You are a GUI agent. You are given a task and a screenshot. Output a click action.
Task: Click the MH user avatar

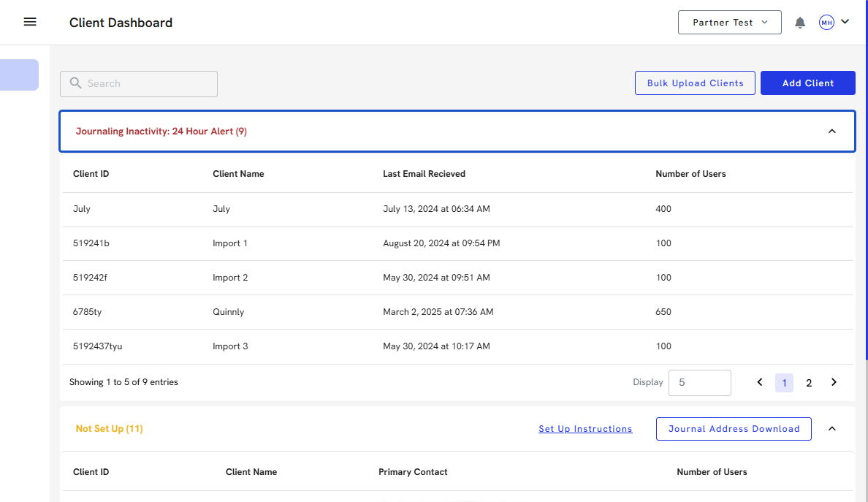click(826, 23)
